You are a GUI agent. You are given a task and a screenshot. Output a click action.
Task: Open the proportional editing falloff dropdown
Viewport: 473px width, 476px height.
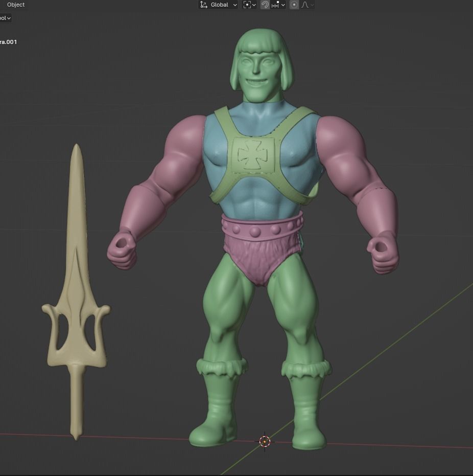[x=307, y=5]
